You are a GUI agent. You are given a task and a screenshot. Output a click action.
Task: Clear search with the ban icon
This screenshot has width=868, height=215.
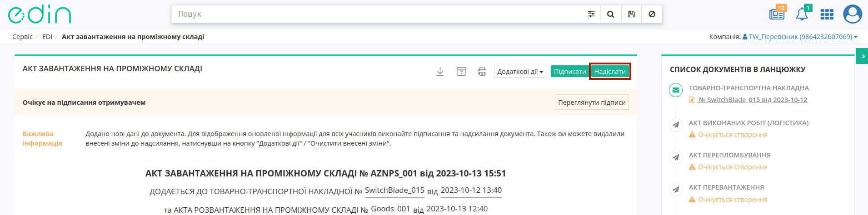tap(652, 14)
